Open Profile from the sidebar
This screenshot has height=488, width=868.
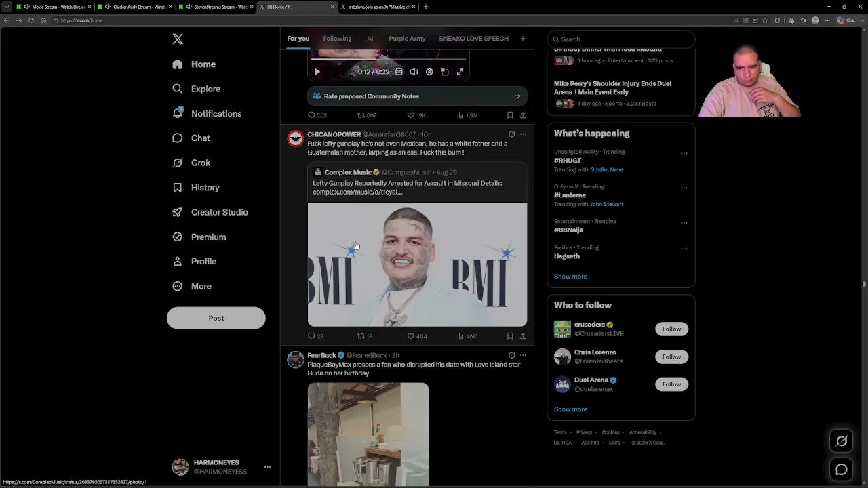pos(195,262)
